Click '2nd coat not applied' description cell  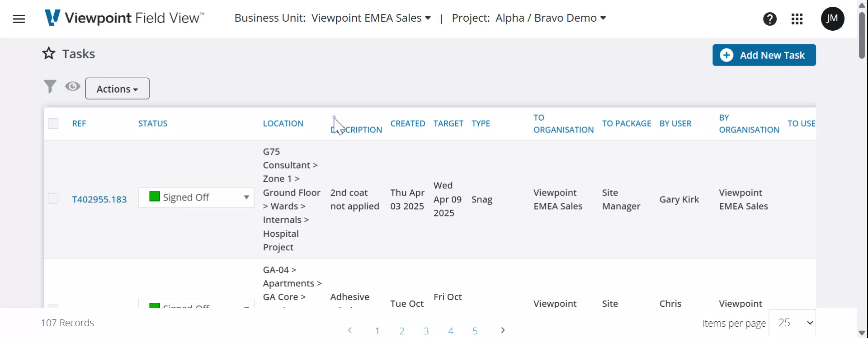click(x=355, y=199)
